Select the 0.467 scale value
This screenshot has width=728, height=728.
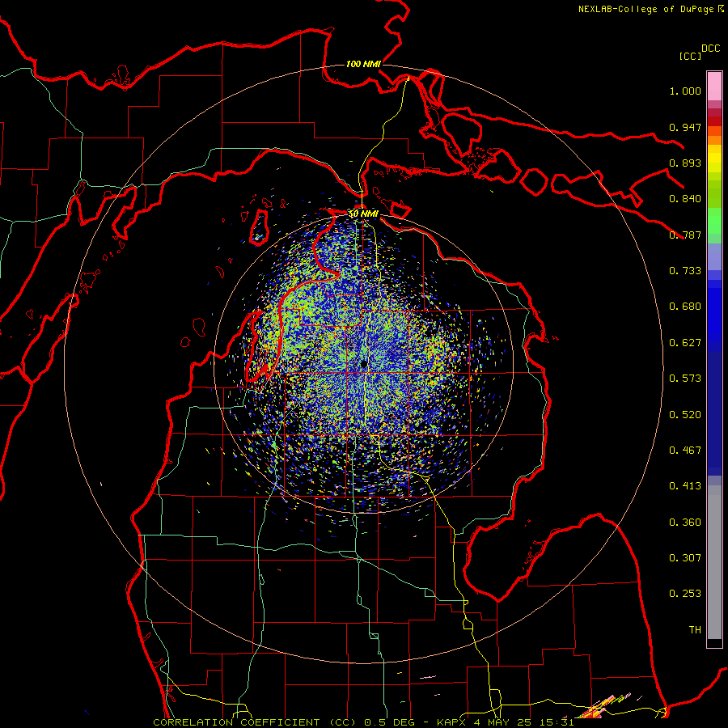pyautogui.click(x=685, y=451)
